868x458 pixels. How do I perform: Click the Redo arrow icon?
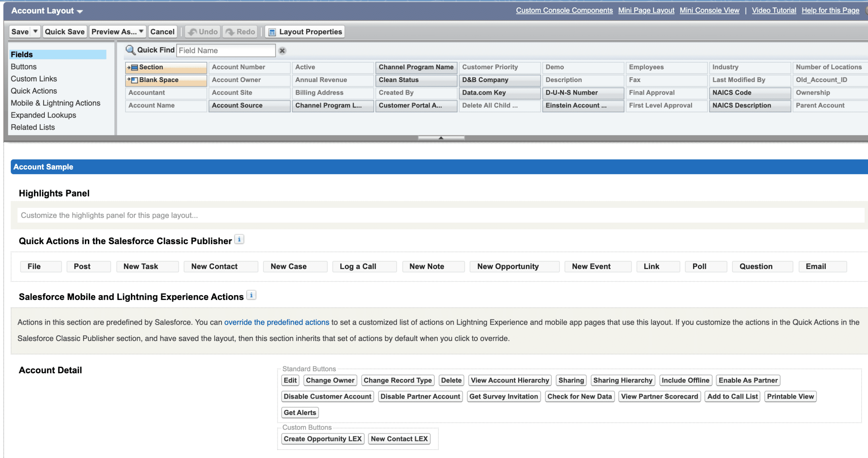230,32
